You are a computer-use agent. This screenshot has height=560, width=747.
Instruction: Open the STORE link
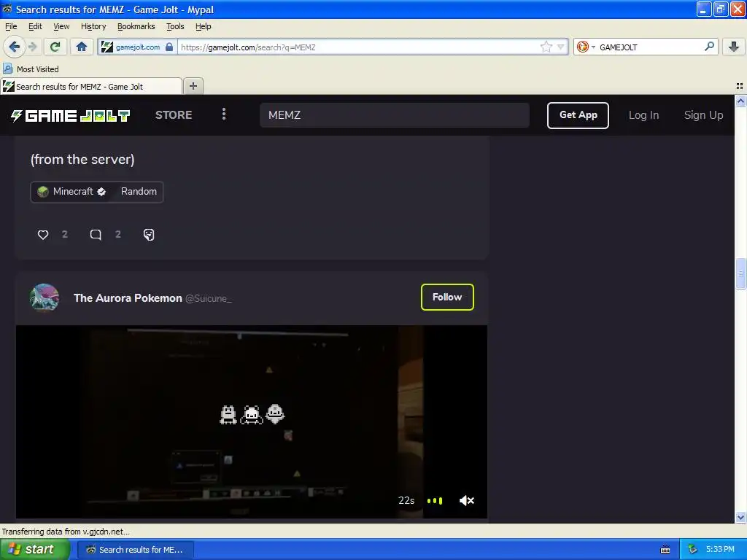point(174,114)
